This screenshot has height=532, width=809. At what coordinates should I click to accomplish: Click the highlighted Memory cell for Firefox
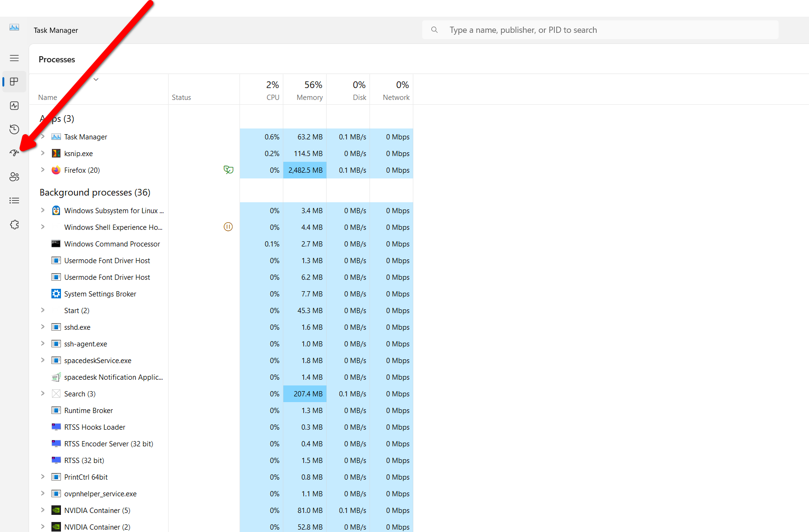click(x=305, y=170)
